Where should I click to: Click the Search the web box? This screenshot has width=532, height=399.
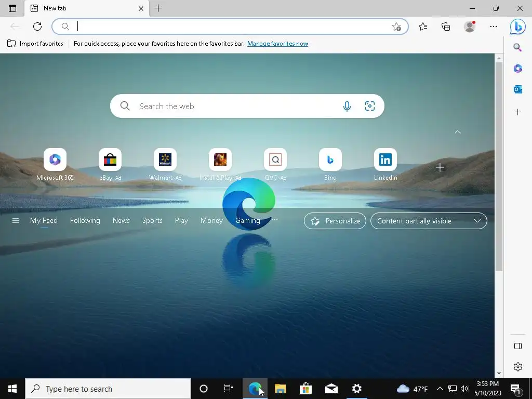pos(247,106)
